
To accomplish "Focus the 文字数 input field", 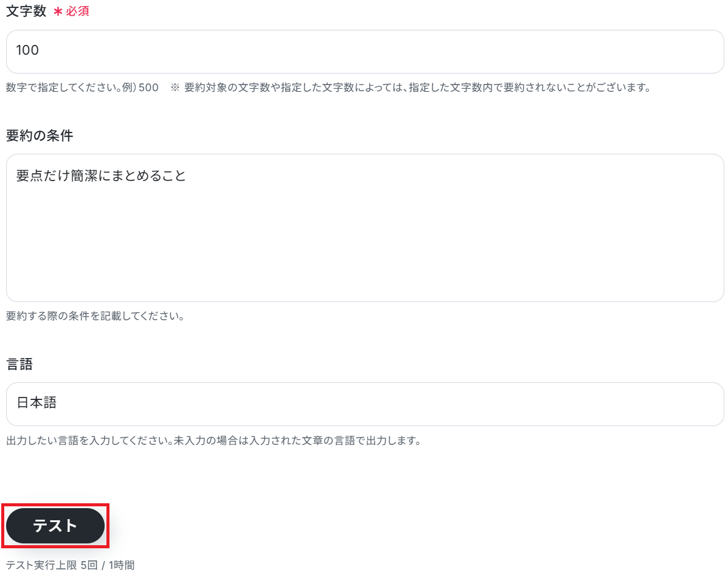I will tap(365, 52).
